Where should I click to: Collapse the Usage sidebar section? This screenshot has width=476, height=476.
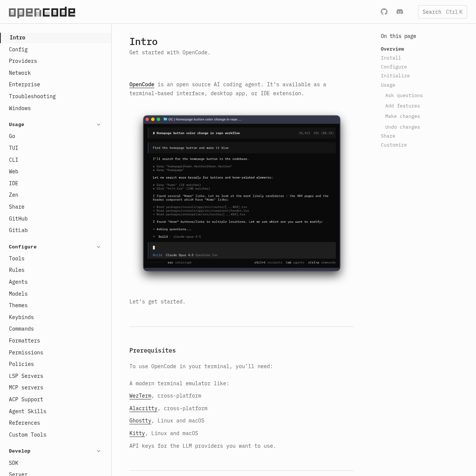coord(99,125)
